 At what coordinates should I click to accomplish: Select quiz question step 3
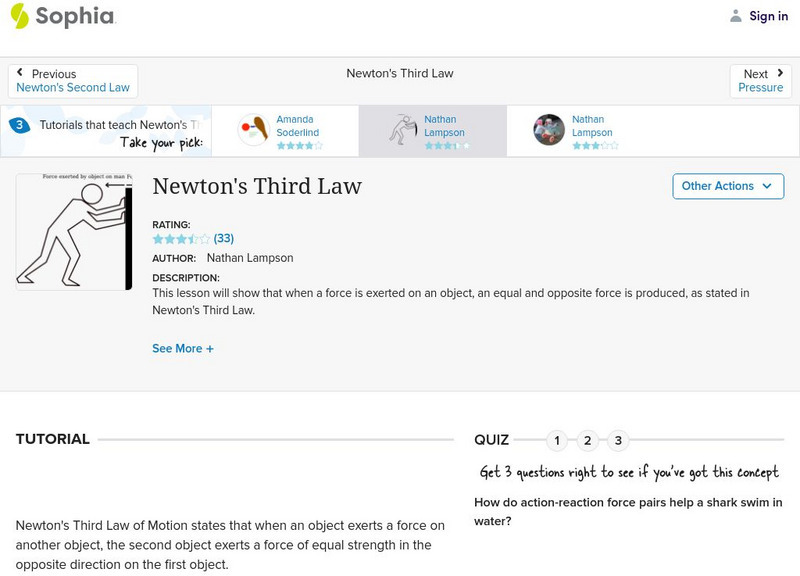[x=620, y=438]
